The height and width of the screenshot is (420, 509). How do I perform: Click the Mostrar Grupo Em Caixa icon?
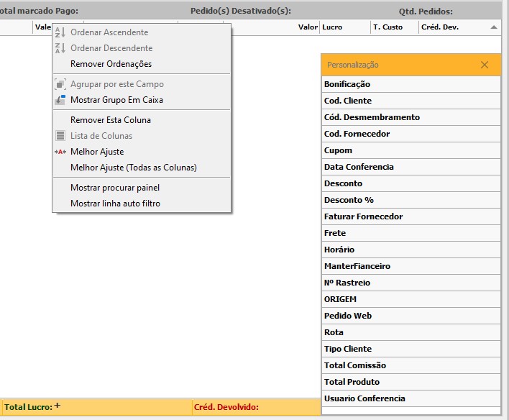click(60, 100)
